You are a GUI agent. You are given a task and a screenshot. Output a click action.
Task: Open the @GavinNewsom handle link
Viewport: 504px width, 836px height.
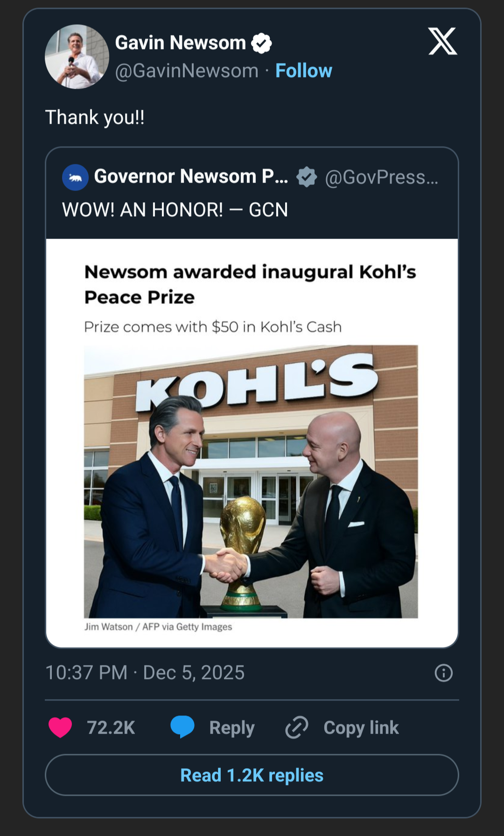click(x=187, y=71)
